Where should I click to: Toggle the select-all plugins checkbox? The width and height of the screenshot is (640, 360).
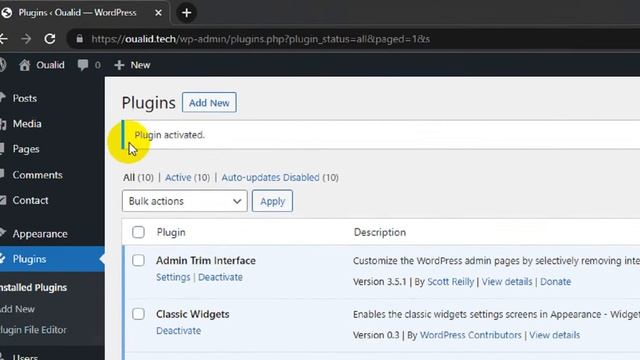coord(138,232)
